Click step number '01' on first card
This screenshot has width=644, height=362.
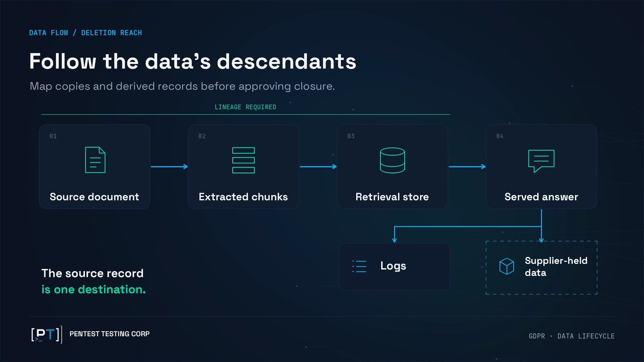53,136
